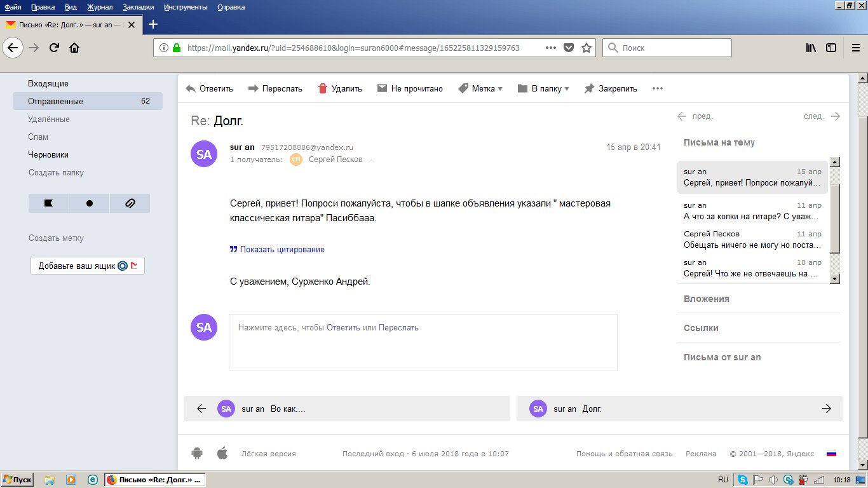Click the Forward (Переслать) arrow icon
Viewport: 868px width, 488px height.
(x=253, y=89)
